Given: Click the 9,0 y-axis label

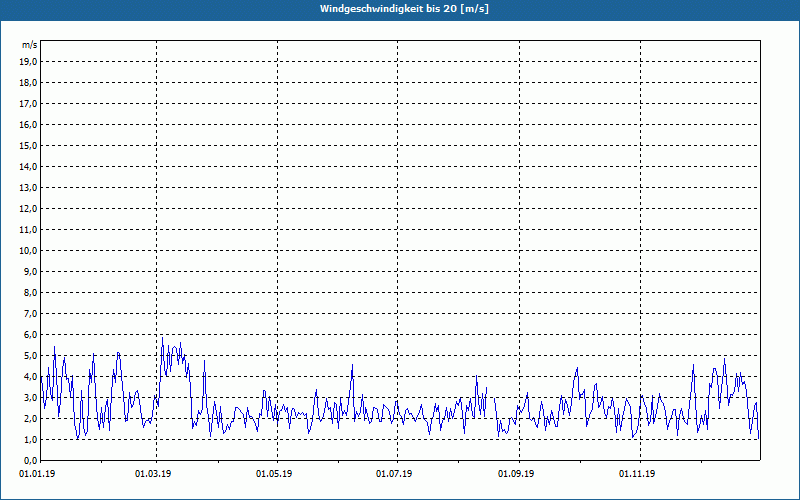Looking at the screenshot, I should point(30,271).
